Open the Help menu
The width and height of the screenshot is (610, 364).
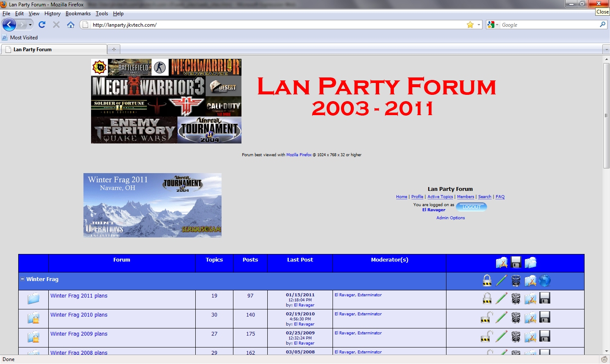pos(118,14)
